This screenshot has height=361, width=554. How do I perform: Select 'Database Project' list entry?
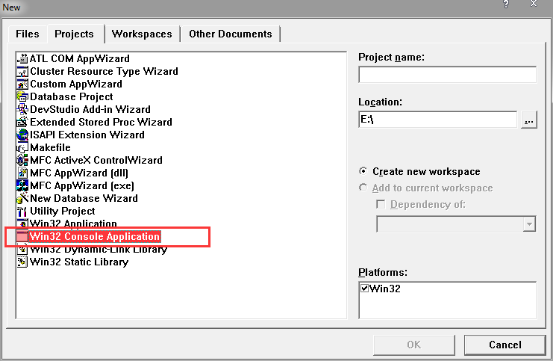(x=71, y=97)
